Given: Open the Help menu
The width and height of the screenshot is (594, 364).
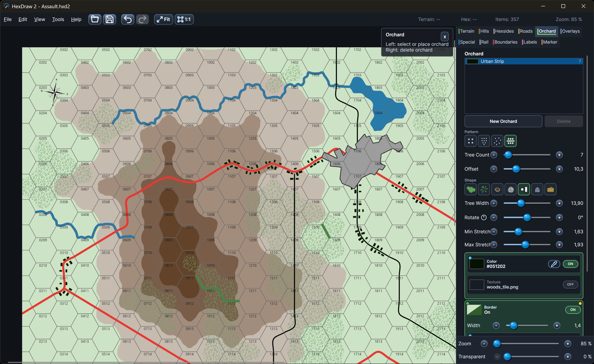Looking at the screenshot, I should (x=76, y=19).
